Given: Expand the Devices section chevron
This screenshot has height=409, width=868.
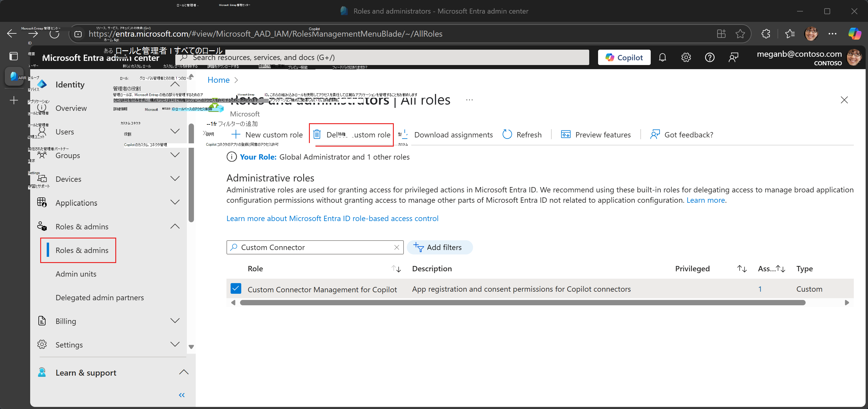Looking at the screenshot, I should 175,178.
